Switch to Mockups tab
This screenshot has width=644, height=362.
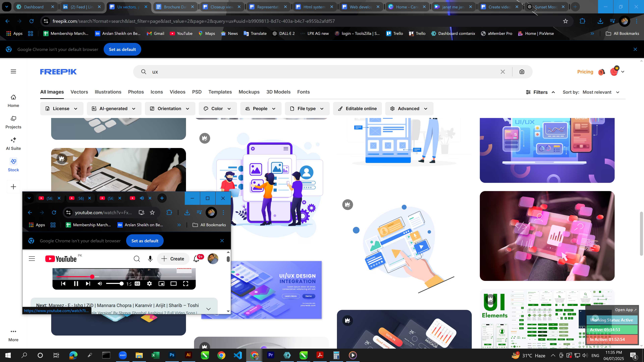[x=249, y=92]
